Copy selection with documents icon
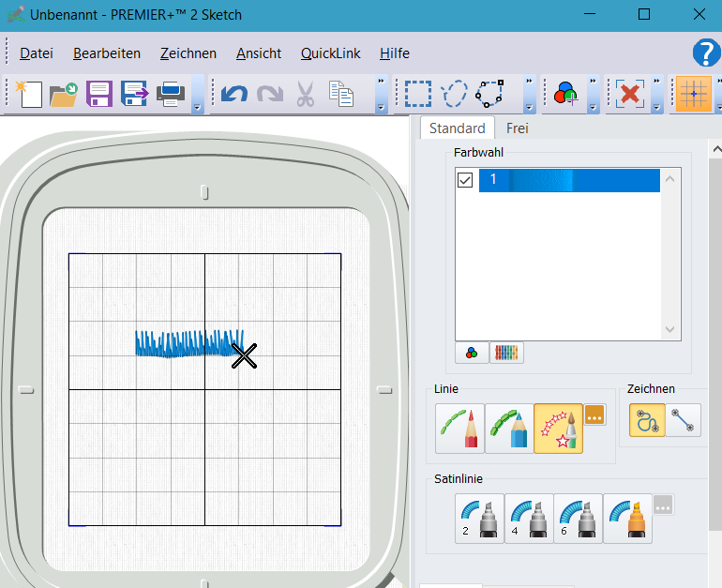Viewport: 722px width, 588px height. (341, 94)
